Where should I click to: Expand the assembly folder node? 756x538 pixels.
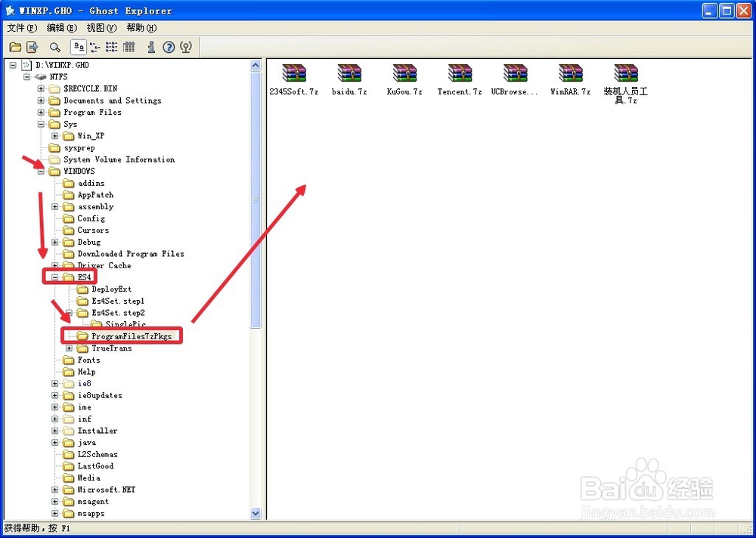click(55, 207)
